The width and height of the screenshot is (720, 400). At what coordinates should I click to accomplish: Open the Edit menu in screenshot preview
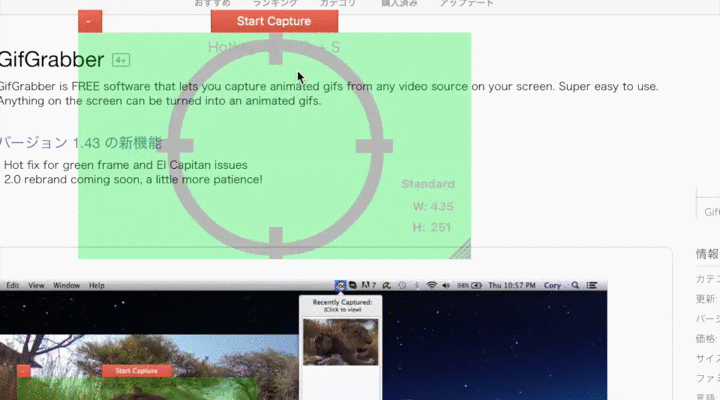(12, 285)
